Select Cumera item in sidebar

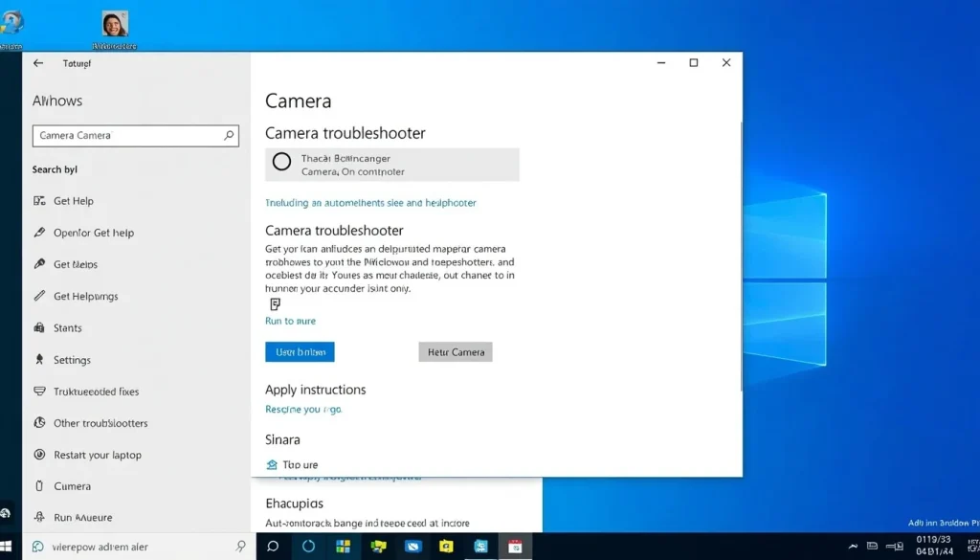72,486
